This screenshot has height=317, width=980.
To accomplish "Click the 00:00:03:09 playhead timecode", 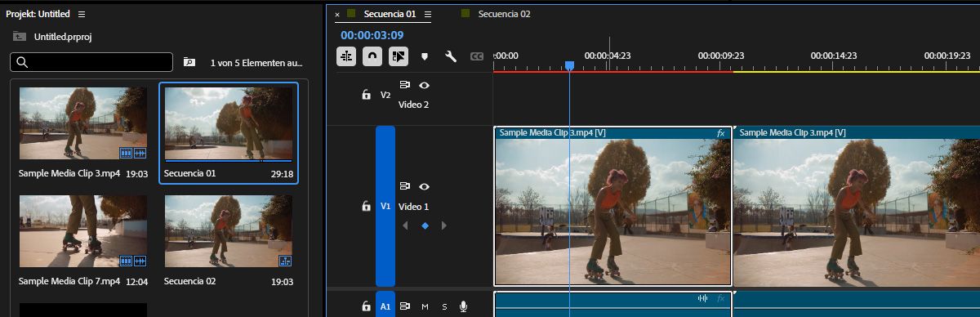I will 372,35.
